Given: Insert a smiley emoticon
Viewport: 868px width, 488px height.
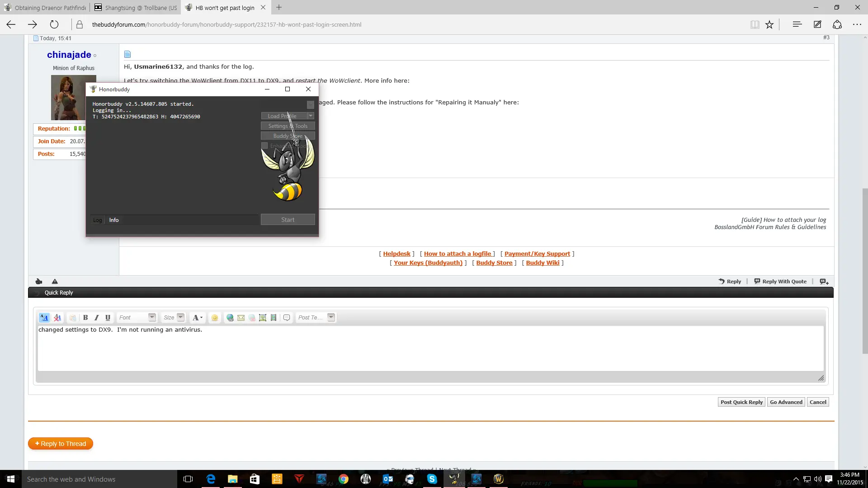Looking at the screenshot, I should (215, 318).
